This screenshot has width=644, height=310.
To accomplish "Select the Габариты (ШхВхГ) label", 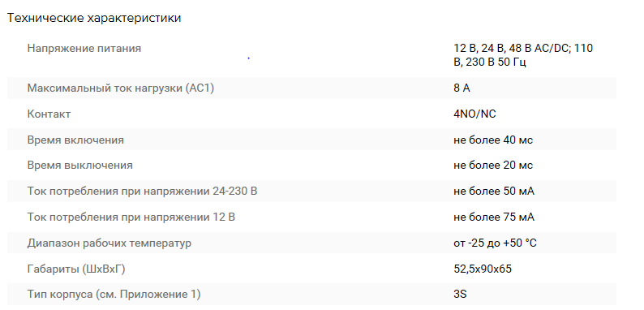I will [76, 269].
